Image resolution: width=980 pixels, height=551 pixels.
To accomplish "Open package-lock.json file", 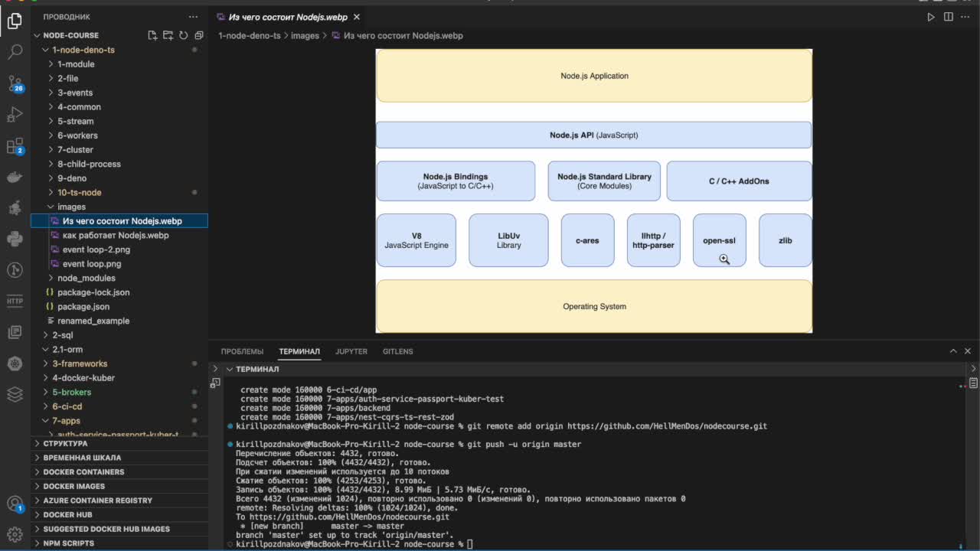I will 119,292.
